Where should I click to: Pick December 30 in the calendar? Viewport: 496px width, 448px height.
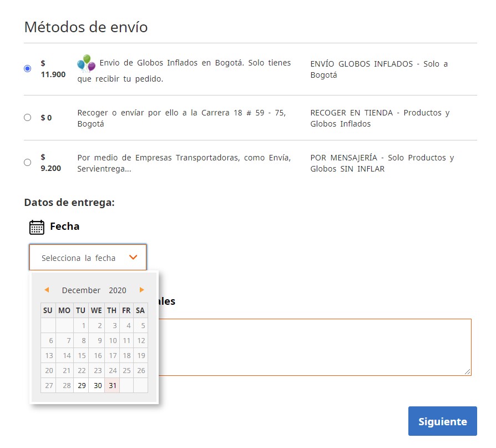click(97, 385)
